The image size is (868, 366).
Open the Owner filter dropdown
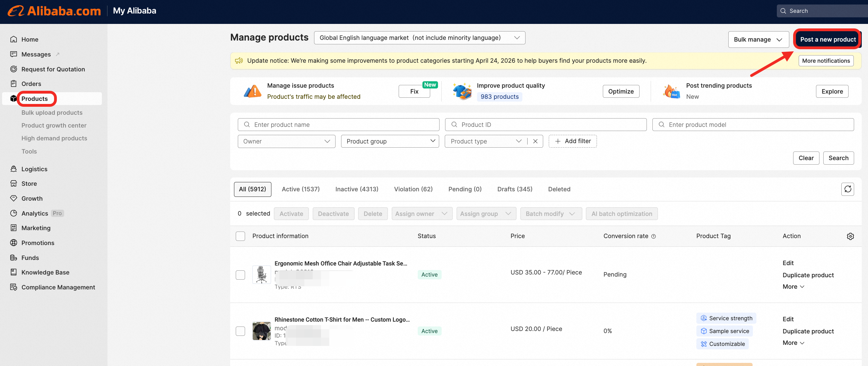pyautogui.click(x=286, y=141)
